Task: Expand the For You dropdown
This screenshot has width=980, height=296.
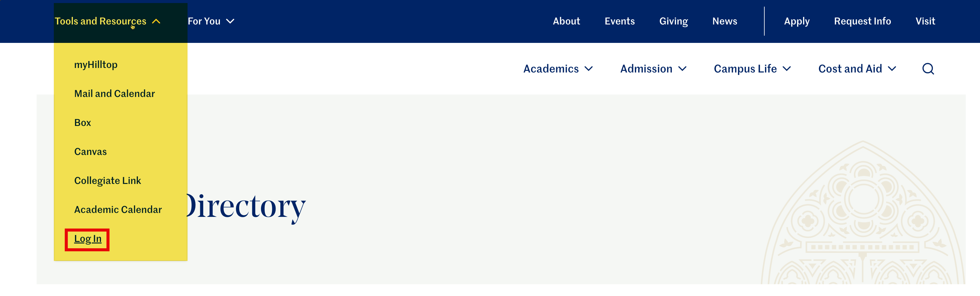Action: [211, 21]
